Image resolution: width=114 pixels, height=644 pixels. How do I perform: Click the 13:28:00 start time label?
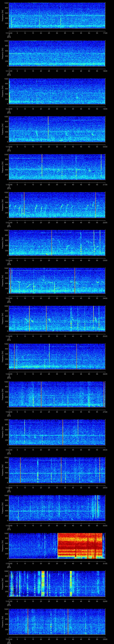click(x=9, y=487)
